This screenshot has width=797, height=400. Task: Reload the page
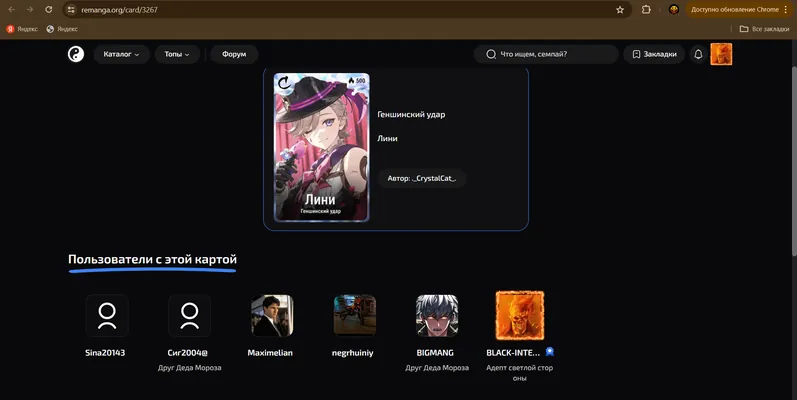[48, 10]
